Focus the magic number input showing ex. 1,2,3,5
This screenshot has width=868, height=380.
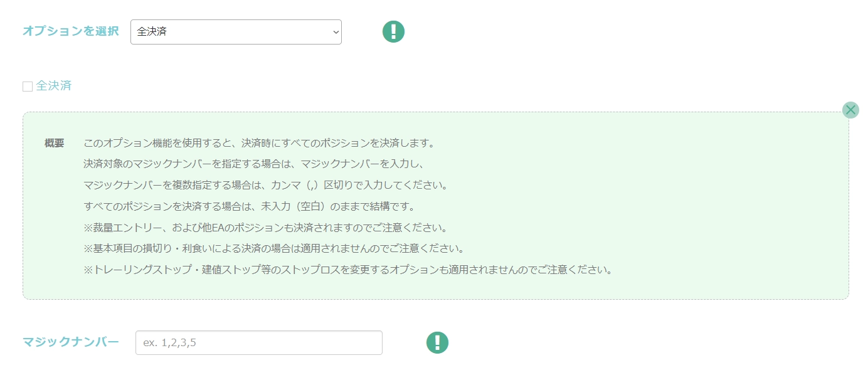(259, 342)
